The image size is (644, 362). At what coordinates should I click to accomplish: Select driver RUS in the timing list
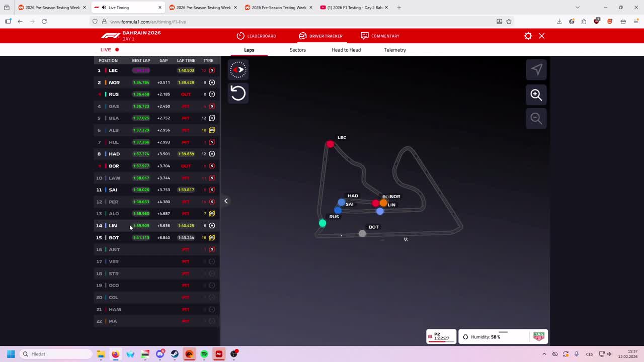156,94
